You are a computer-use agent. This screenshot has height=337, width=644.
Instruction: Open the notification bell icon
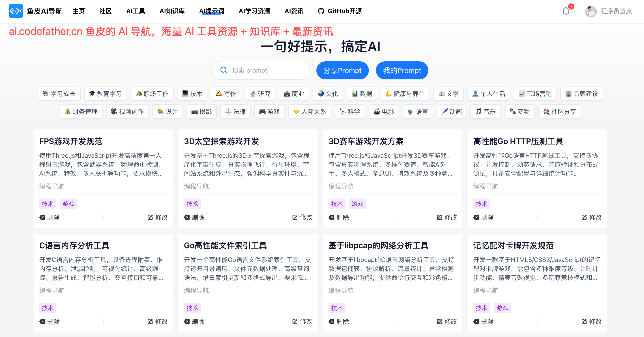(565, 11)
